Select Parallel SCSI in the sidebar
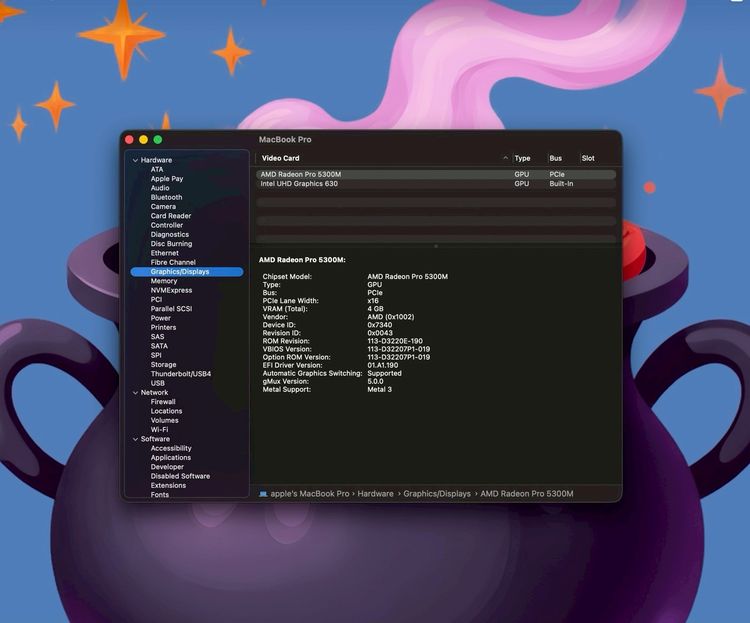The width and height of the screenshot is (750, 623). pyautogui.click(x=171, y=309)
